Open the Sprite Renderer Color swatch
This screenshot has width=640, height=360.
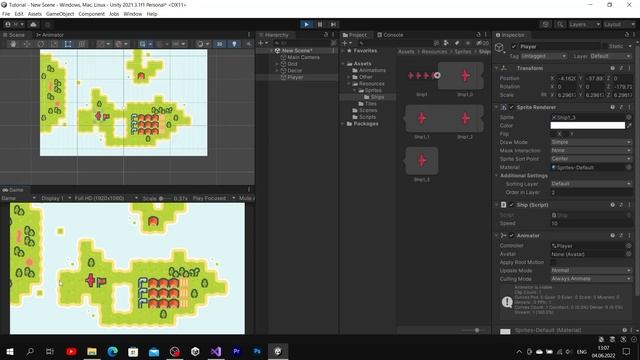point(587,126)
